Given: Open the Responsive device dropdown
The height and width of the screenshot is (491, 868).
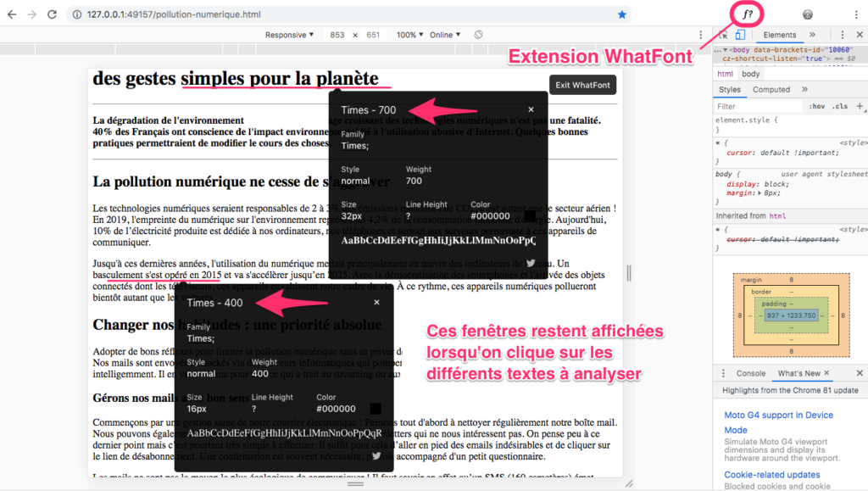Looking at the screenshot, I should pos(289,35).
